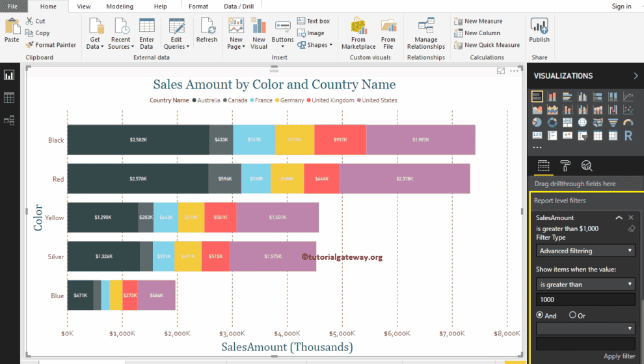
Task: Select the Gauge visual
Action: [628, 122]
